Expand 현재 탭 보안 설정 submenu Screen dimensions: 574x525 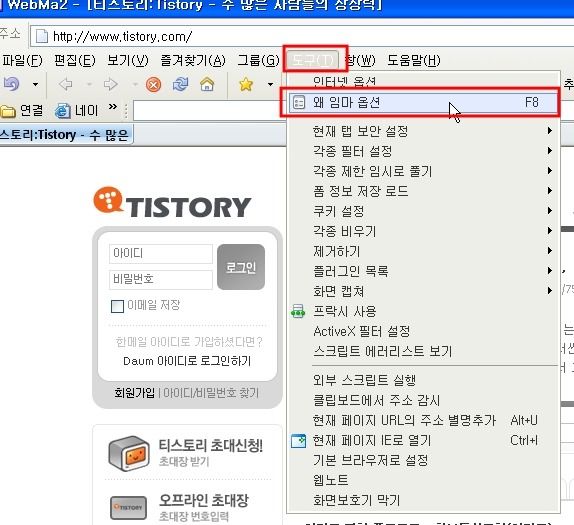tap(423, 131)
